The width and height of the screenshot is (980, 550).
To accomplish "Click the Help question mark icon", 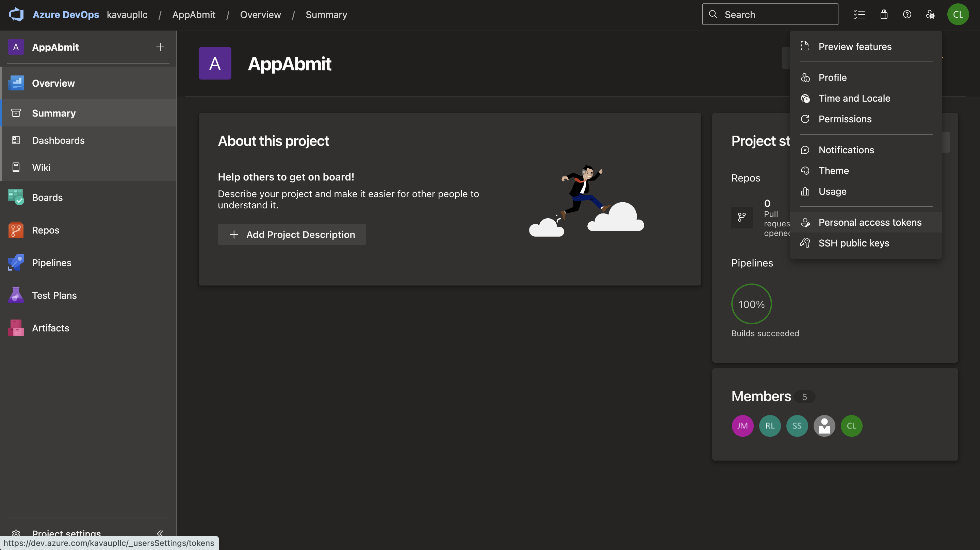I will [x=907, y=14].
